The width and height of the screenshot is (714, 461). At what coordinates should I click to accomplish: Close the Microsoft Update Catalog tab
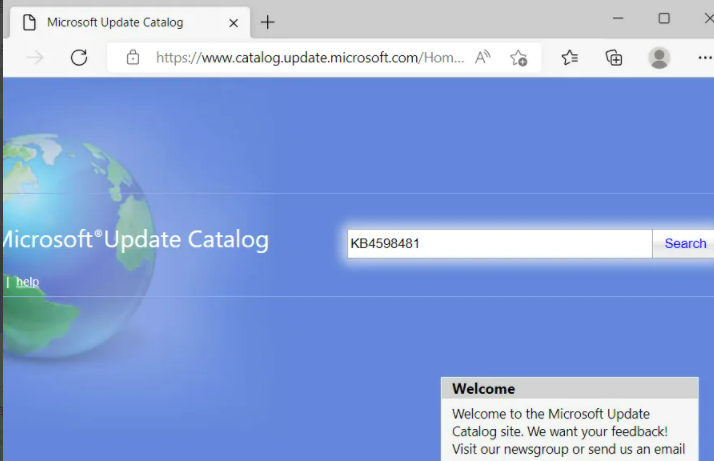234,23
